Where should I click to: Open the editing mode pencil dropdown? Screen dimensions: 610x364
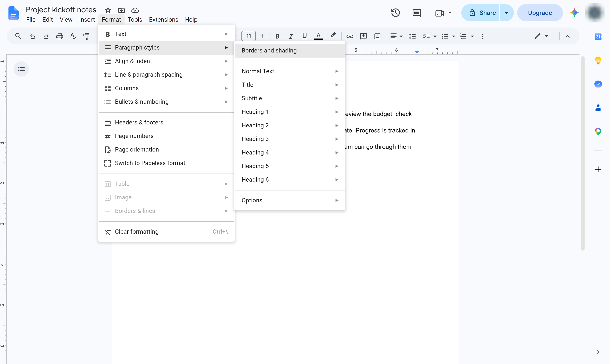541,36
